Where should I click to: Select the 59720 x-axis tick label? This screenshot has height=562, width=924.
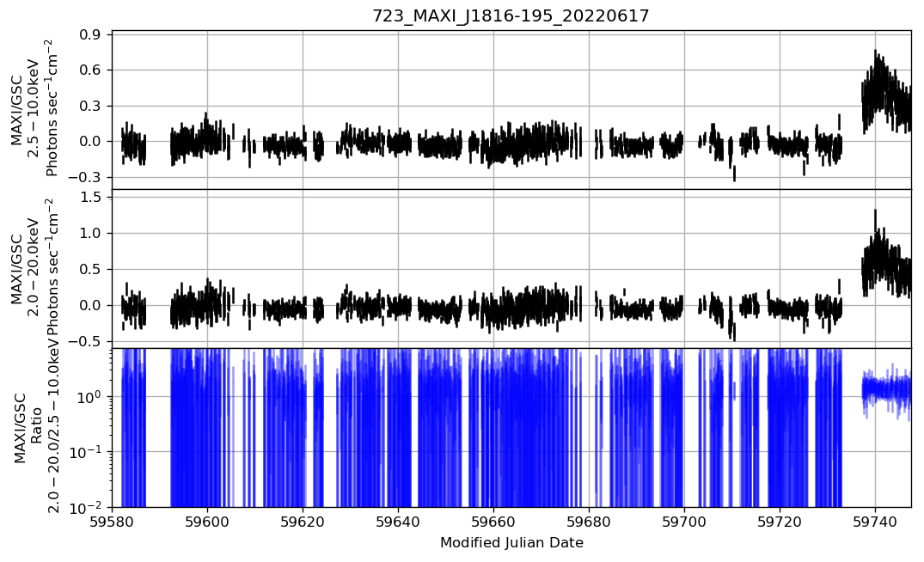coord(780,522)
